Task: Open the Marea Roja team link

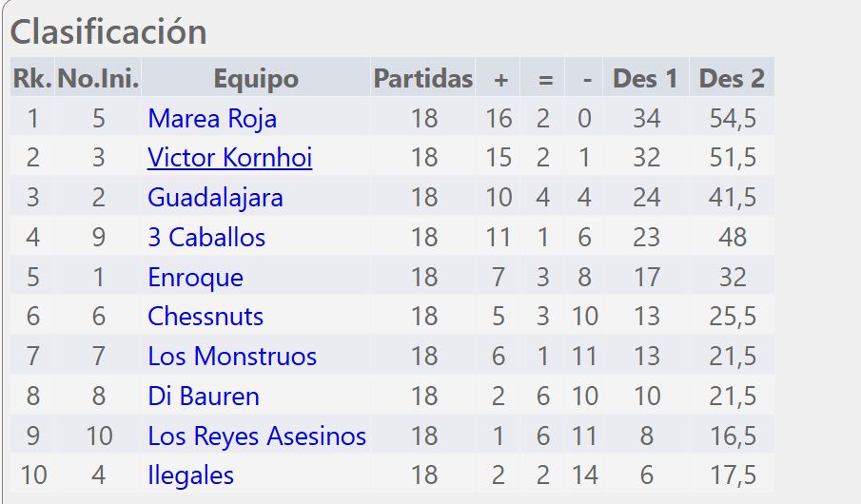Action: point(212,119)
